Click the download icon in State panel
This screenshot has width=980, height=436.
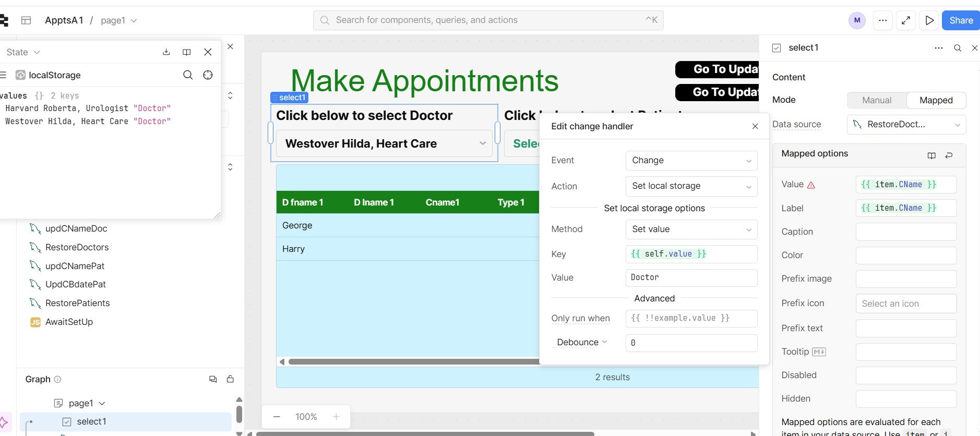tap(166, 52)
